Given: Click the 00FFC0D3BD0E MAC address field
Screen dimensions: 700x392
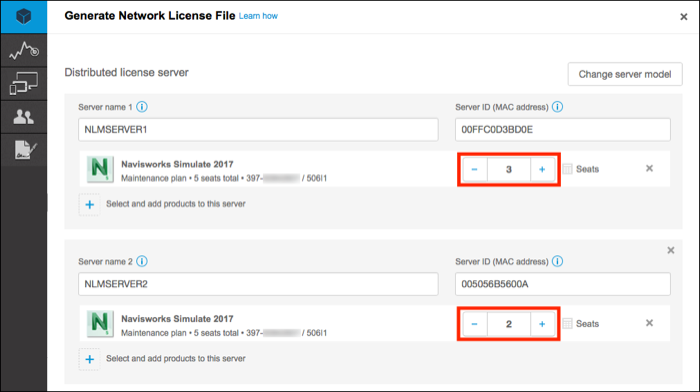Looking at the screenshot, I should [562, 129].
